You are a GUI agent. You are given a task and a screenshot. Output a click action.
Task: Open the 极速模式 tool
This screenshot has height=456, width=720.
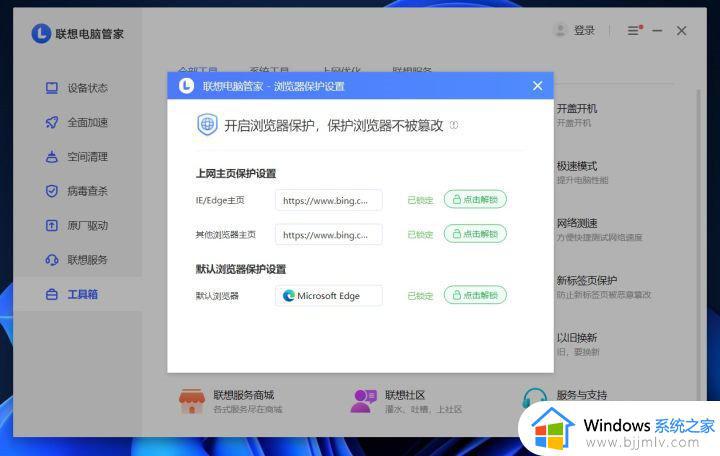(x=582, y=172)
